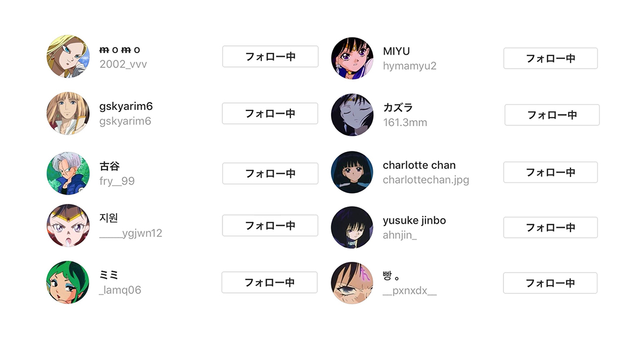The image size is (644, 338).
Task: Open avatar of user fry__99
Action: coord(68,173)
